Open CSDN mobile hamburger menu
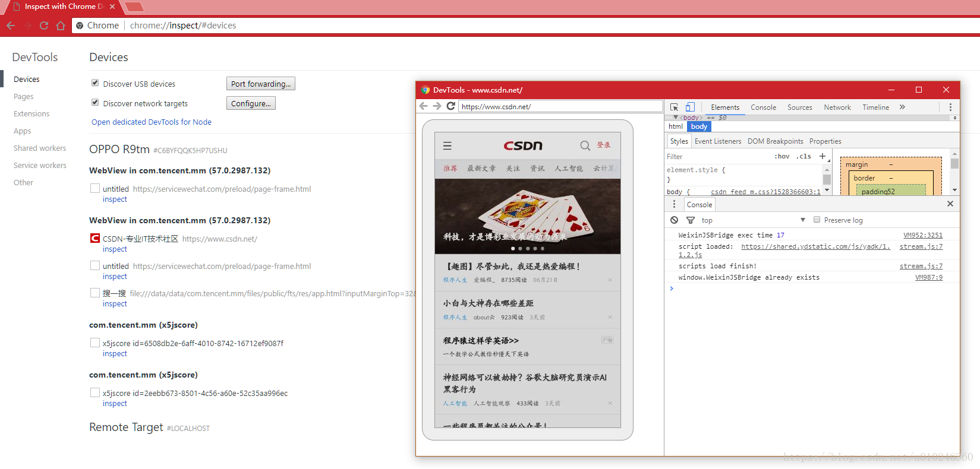 click(448, 146)
